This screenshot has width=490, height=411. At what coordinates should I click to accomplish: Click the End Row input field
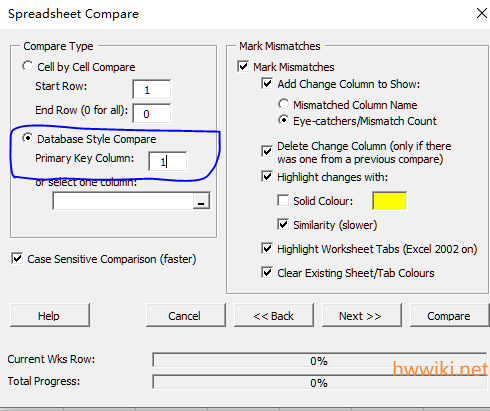152,113
